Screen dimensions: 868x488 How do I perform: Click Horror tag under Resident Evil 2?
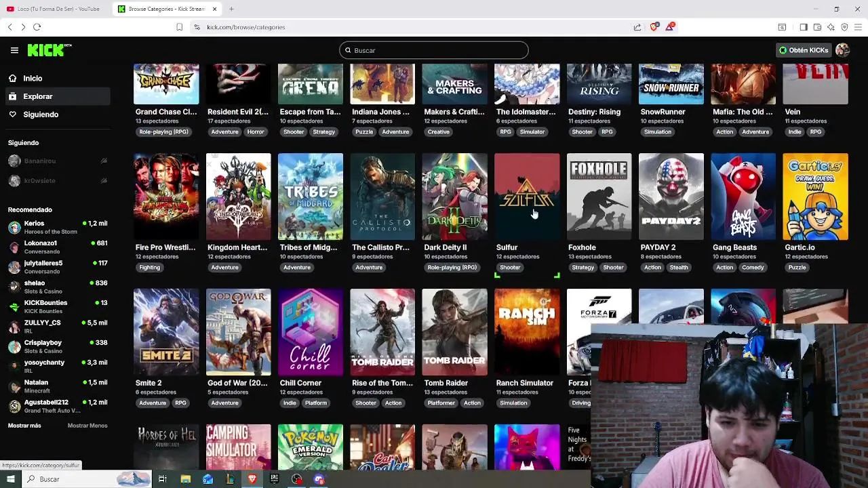pos(256,132)
